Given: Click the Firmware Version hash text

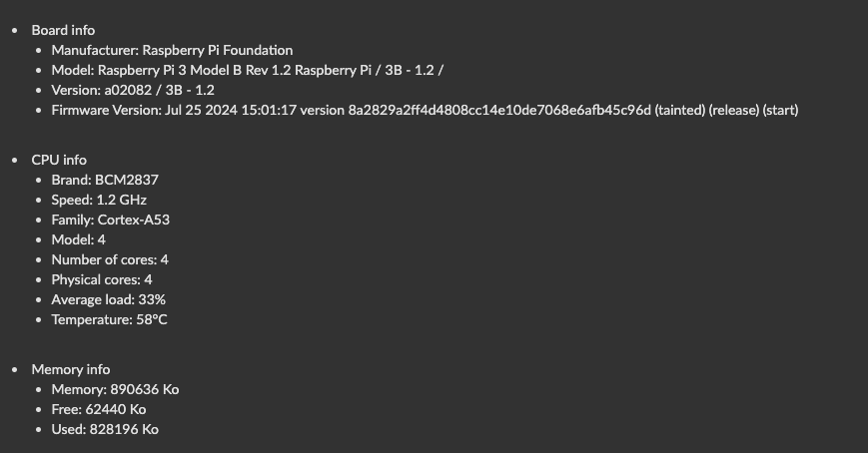Looking at the screenshot, I should pos(499,110).
